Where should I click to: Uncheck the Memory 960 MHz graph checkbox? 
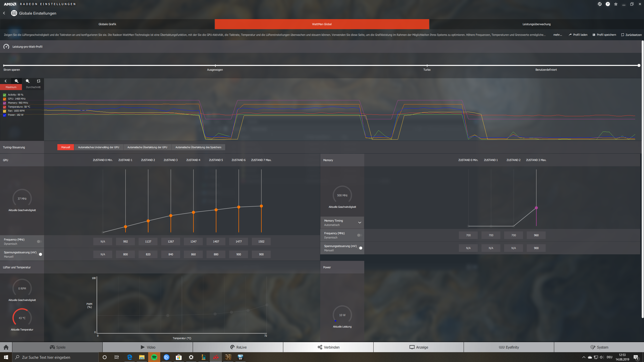pyautogui.click(x=5, y=103)
